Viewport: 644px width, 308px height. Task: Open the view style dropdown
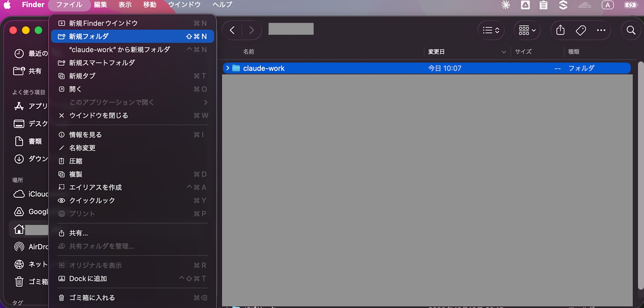click(x=491, y=30)
